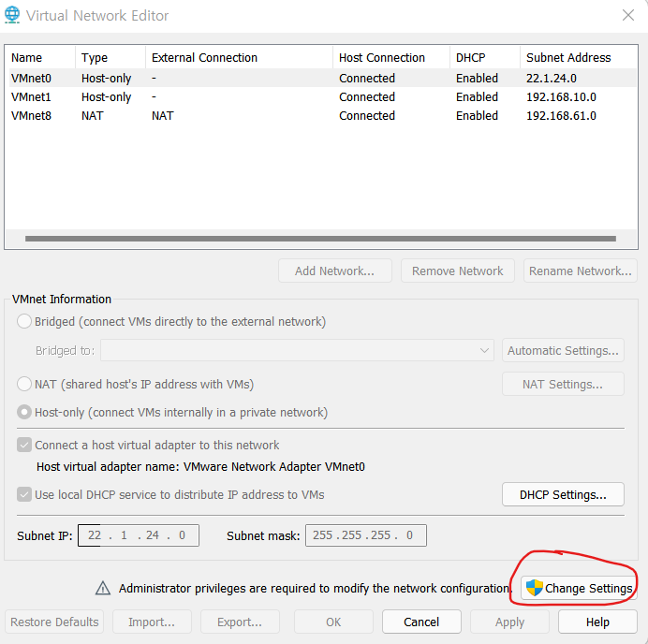Viewport: 648px width, 644px height.
Task: Sort by the Type column header
Action: point(110,57)
